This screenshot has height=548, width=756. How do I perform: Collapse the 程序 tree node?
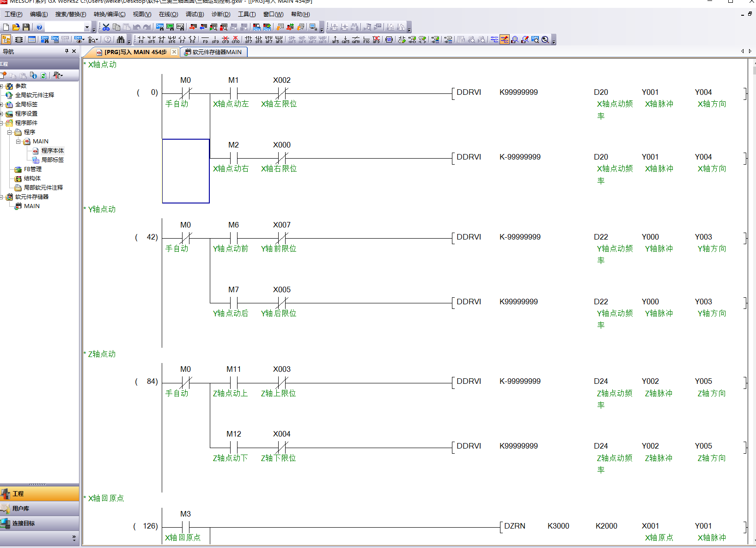9,132
